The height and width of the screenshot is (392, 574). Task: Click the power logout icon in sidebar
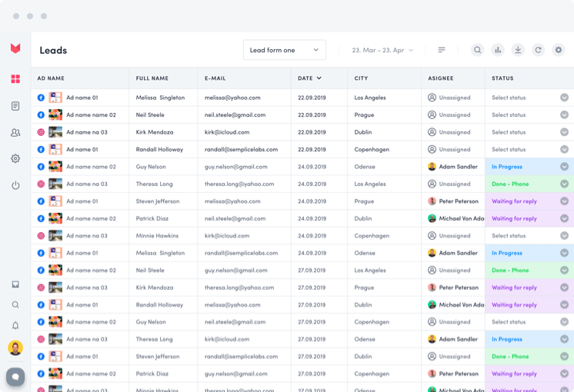click(15, 185)
